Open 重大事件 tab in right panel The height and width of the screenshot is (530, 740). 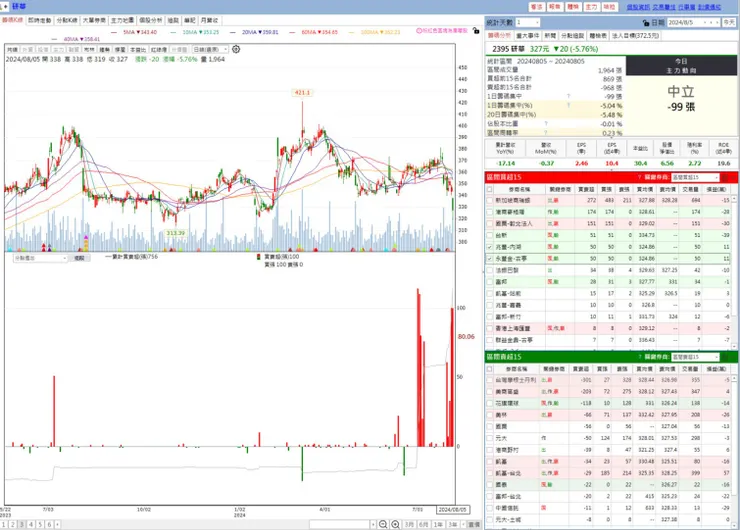[x=528, y=36]
